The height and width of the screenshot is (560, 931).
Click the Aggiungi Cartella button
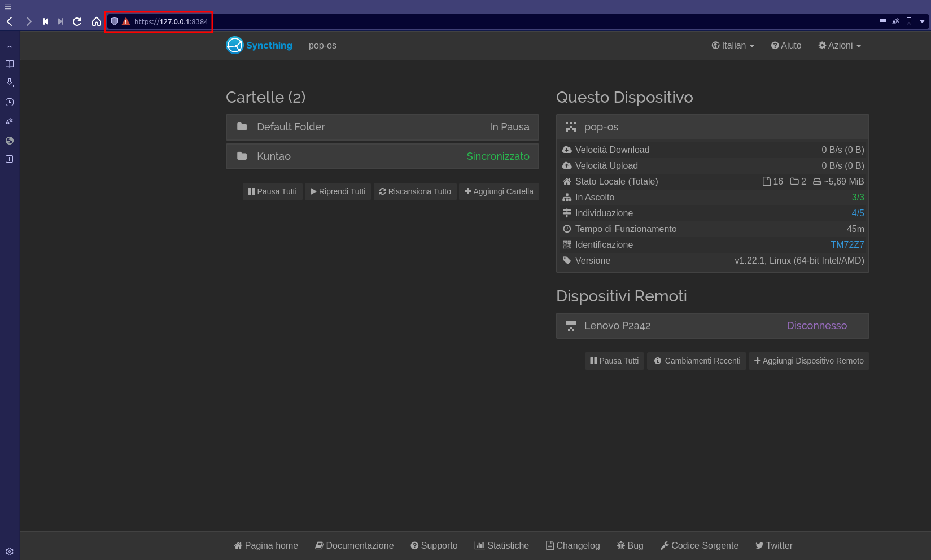tap(499, 191)
